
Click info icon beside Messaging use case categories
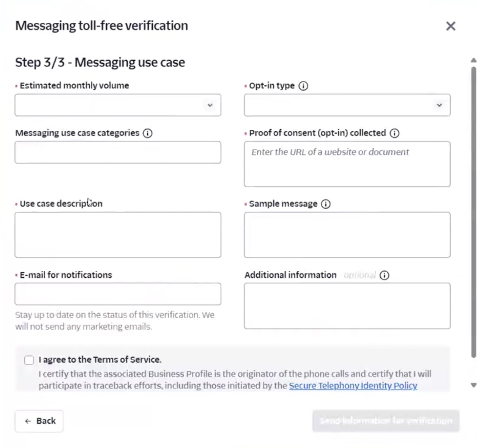147,133
